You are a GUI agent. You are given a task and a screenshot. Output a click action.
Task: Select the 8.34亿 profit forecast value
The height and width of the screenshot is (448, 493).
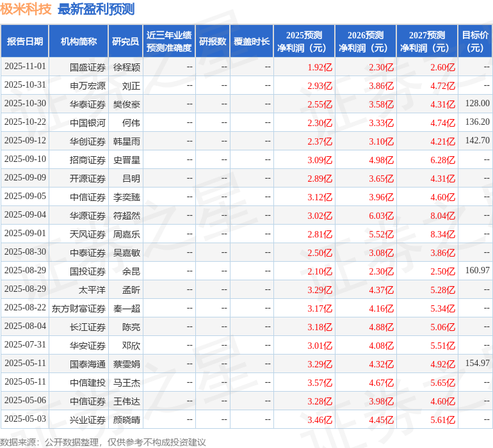coord(442,234)
